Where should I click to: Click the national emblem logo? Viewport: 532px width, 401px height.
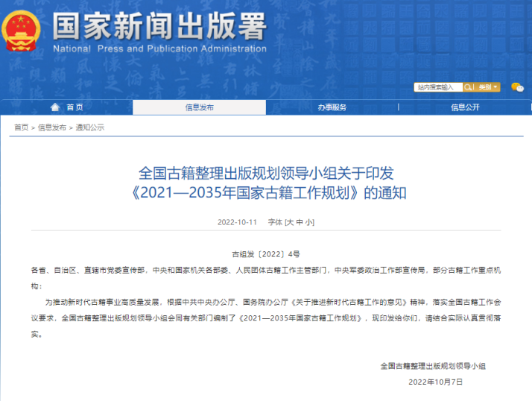[21, 31]
